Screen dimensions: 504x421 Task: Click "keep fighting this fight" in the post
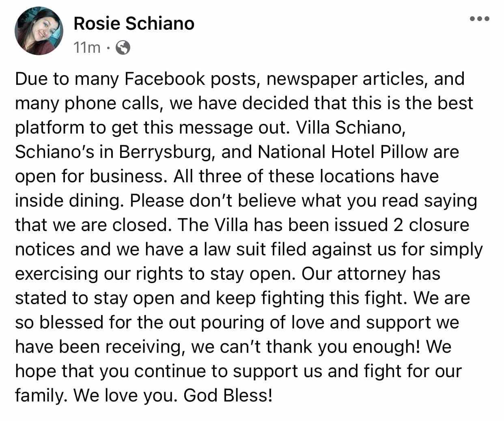tap(310, 298)
